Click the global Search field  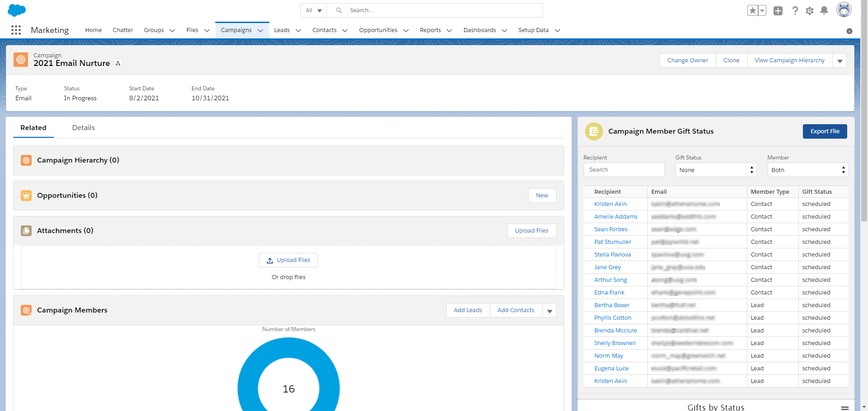pos(434,10)
